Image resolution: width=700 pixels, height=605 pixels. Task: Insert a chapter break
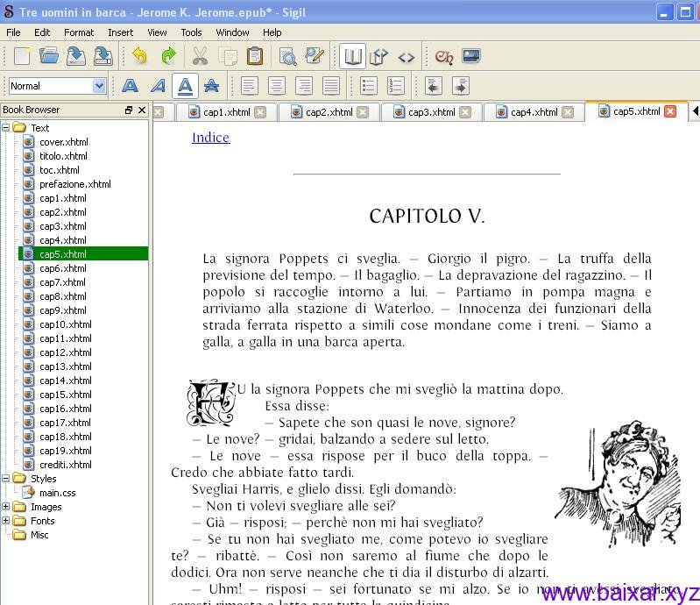[443, 56]
